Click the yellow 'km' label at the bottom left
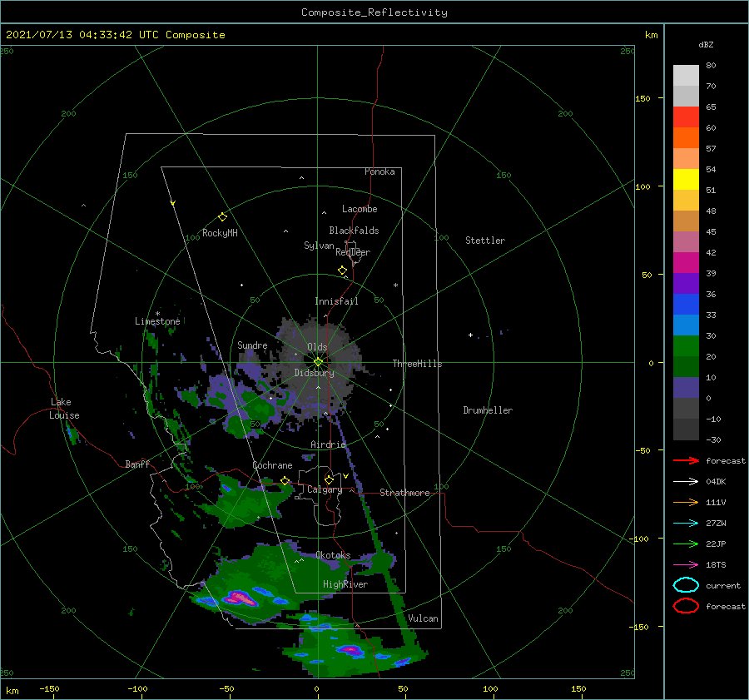Image resolution: width=749 pixels, height=700 pixels. (12, 691)
